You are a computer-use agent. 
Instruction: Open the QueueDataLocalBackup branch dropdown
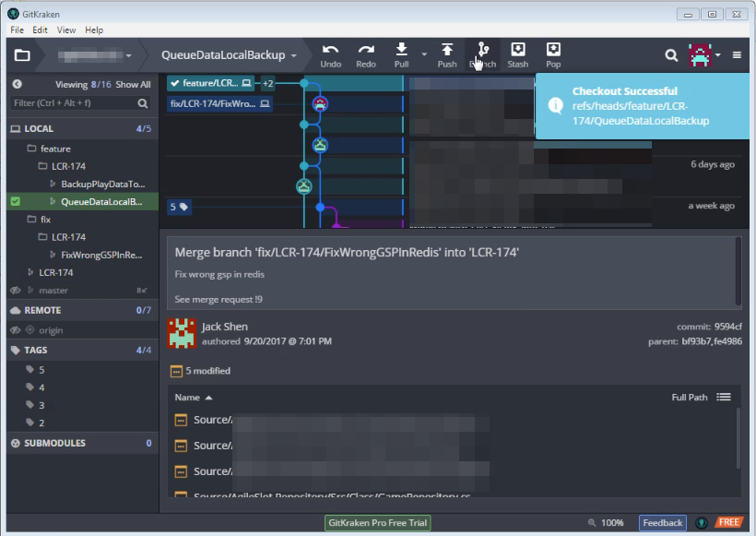click(293, 55)
